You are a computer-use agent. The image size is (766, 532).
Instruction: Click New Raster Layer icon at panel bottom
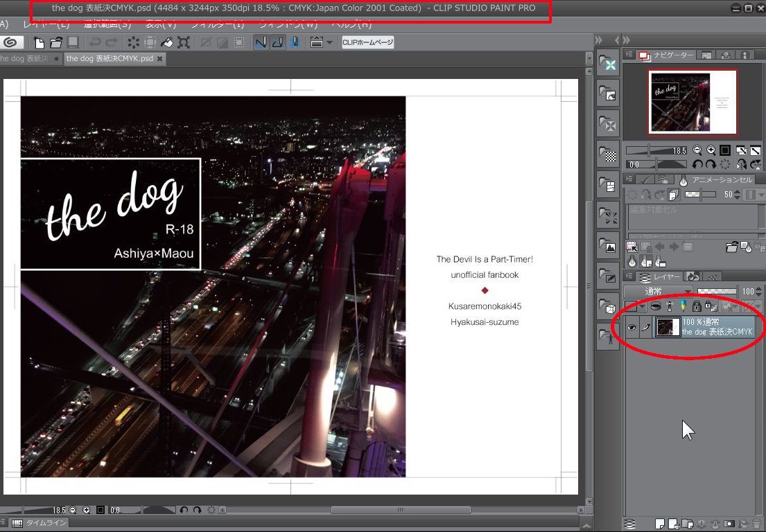coord(660,524)
